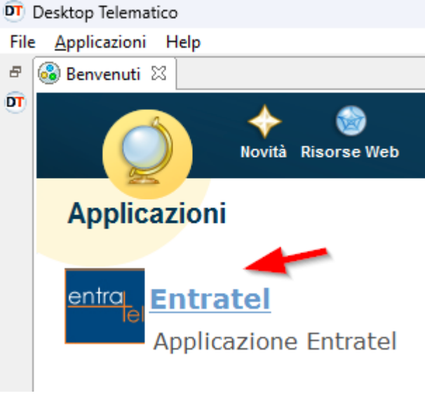Open the File menu

22,42
